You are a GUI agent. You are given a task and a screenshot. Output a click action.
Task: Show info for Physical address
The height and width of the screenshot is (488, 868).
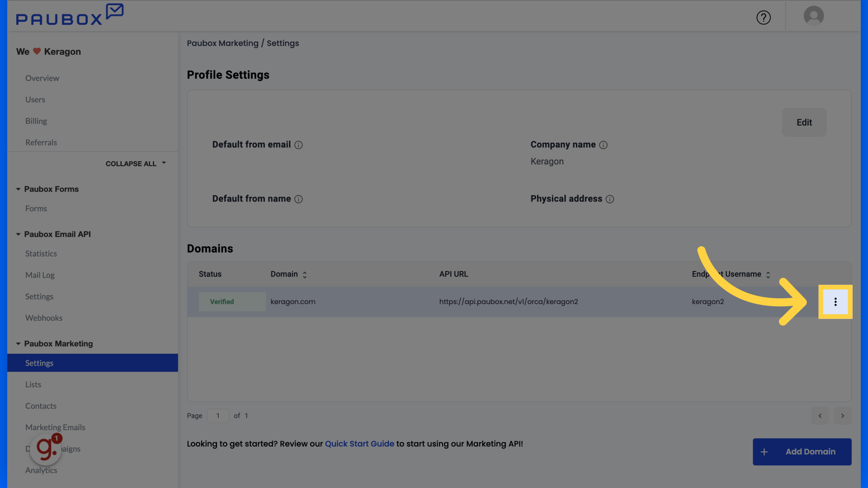click(610, 199)
